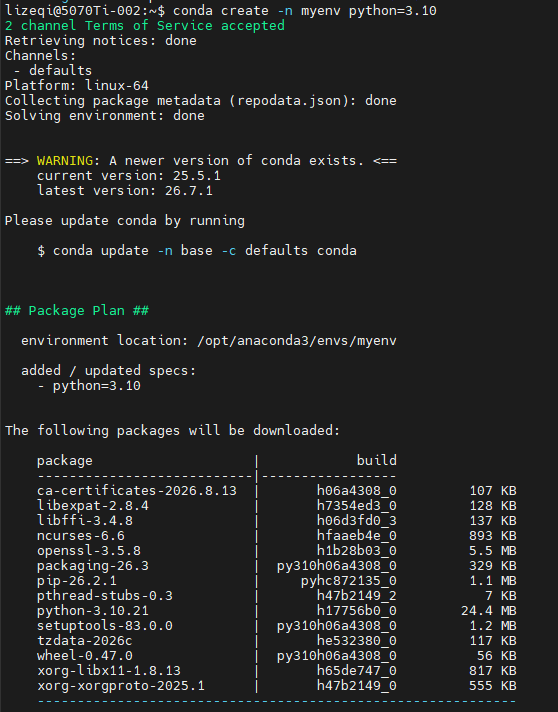Image resolution: width=558 pixels, height=712 pixels.
Task: Click the 24.4 MB size value
Action: point(489,610)
